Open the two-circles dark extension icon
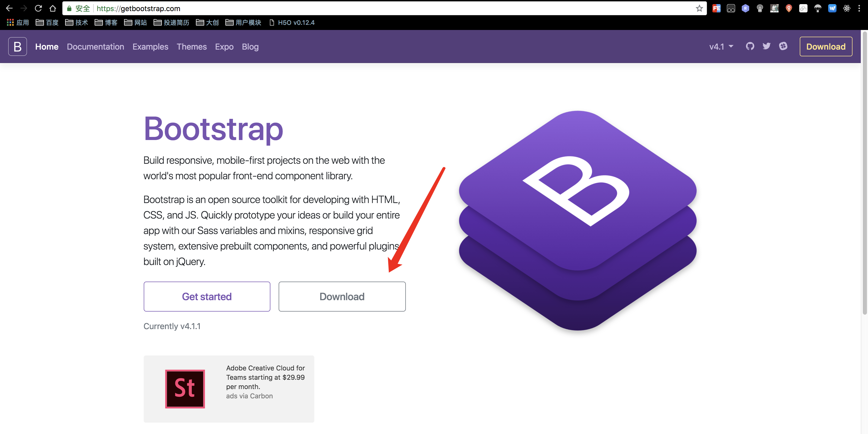The height and width of the screenshot is (434, 868). click(x=731, y=9)
